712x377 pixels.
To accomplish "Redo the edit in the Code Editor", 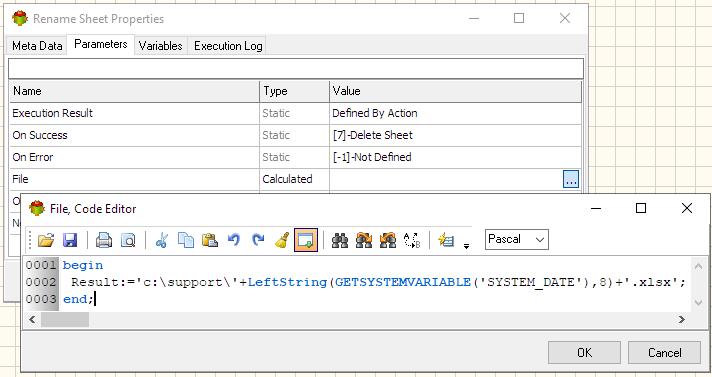I will (x=258, y=240).
